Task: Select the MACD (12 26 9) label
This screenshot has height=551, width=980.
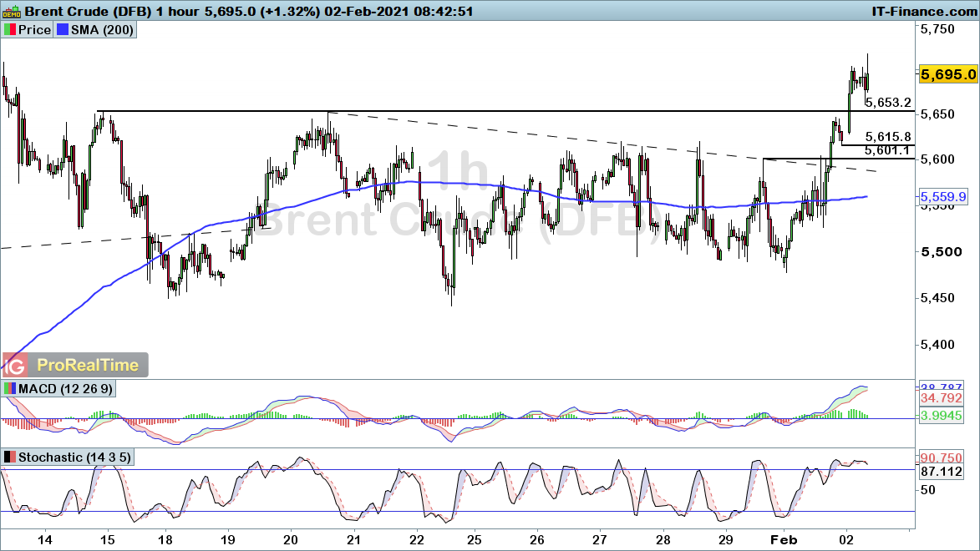Action: [66, 388]
